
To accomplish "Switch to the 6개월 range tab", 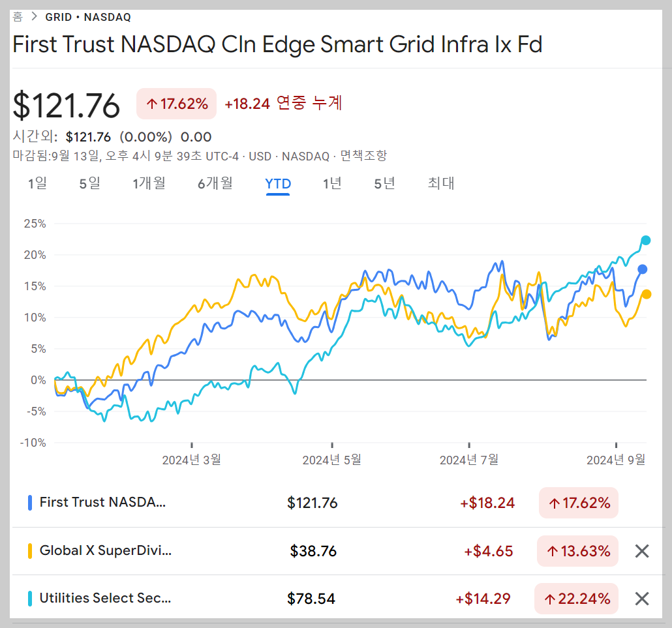I will coord(215,183).
